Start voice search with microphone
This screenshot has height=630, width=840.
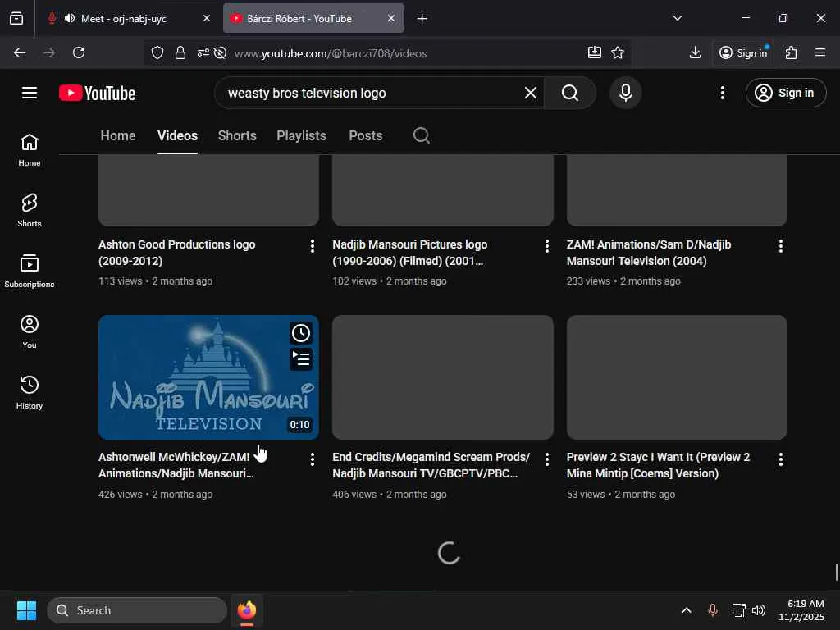click(625, 93)
